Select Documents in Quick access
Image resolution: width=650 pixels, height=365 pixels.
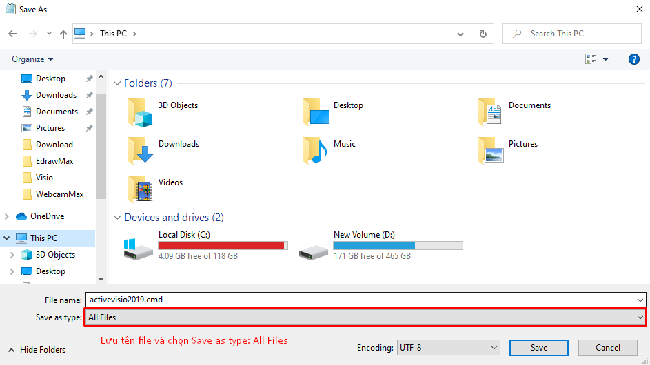click(x=57, y=112)
